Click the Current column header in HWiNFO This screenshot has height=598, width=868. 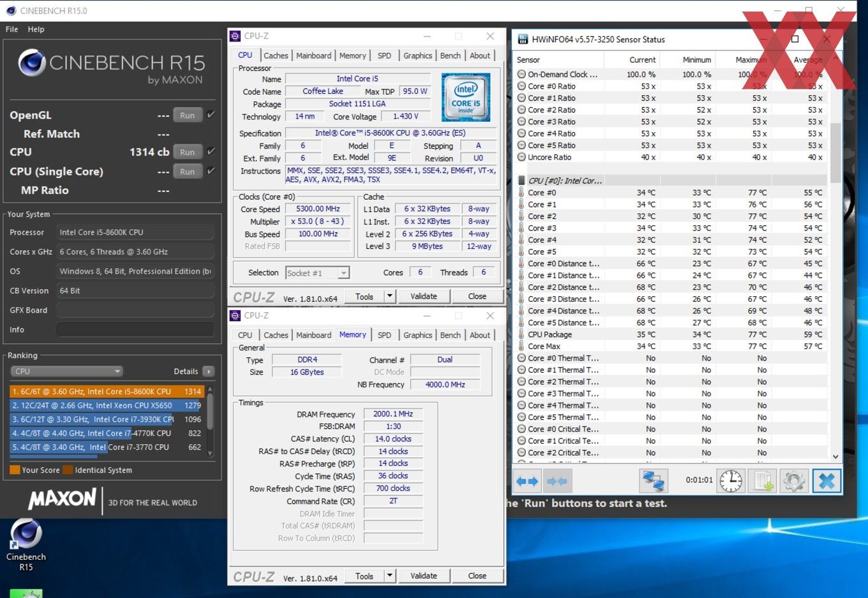pyautogui.click(x=632, y=60)
